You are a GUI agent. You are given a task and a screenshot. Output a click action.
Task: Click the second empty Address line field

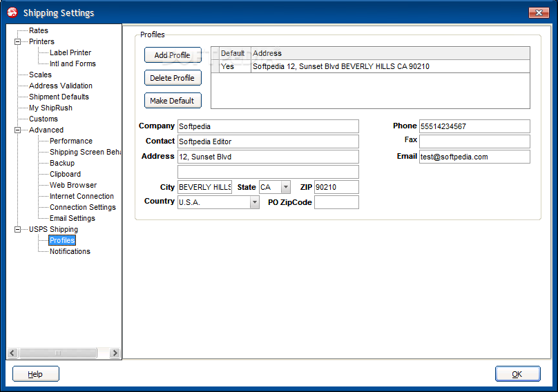[268, 172]
